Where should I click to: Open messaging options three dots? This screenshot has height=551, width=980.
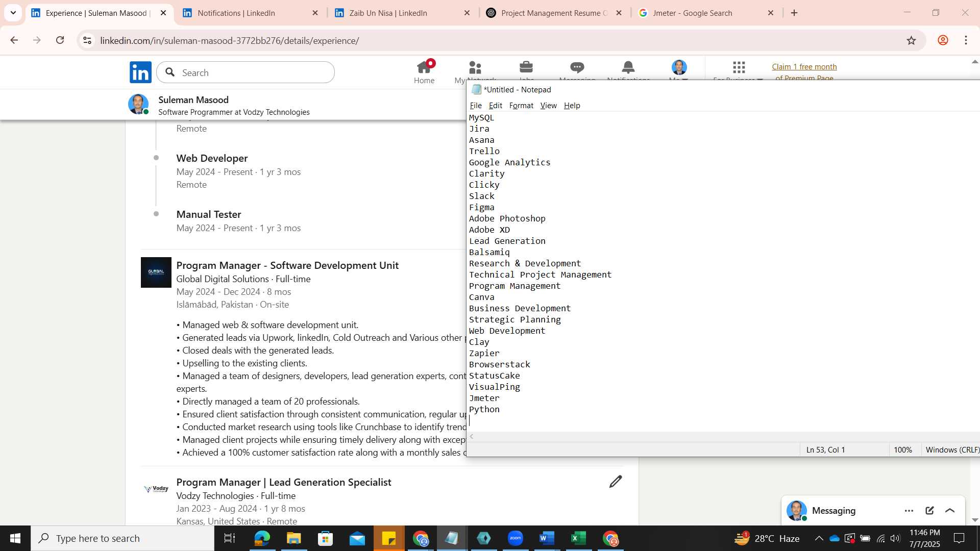[x=909, y=511]
